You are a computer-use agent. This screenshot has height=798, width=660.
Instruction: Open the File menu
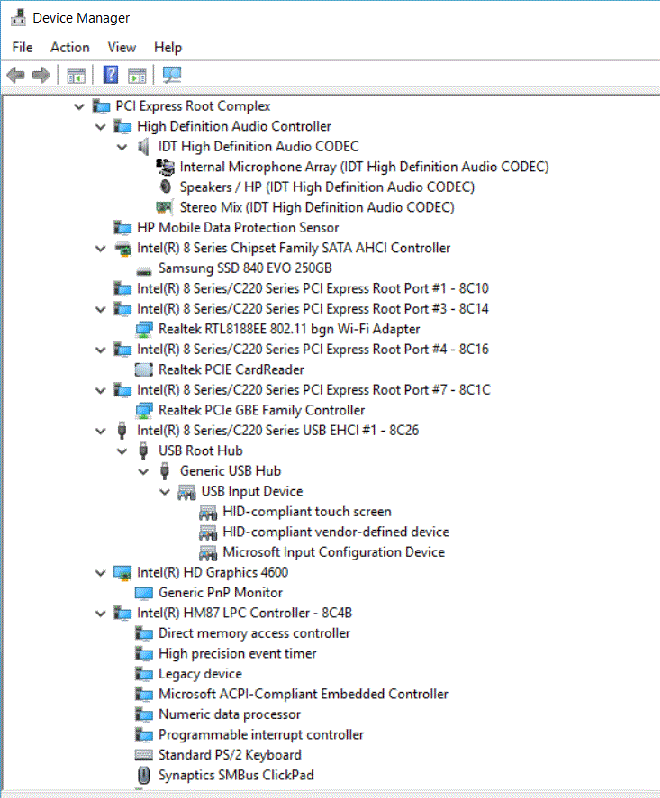[x=22, y=47]
